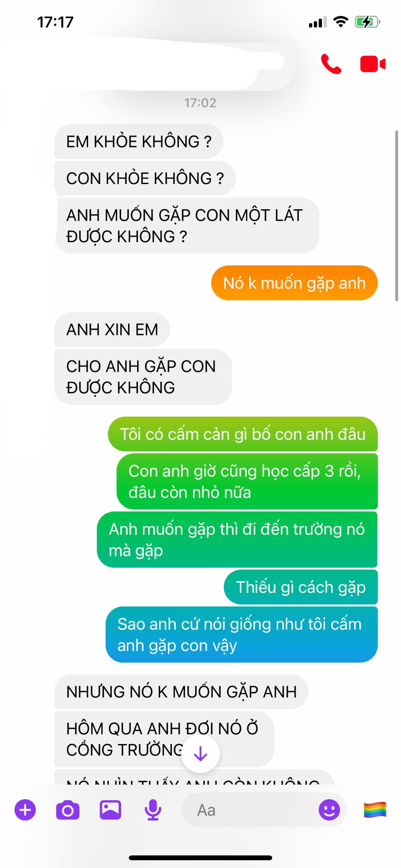Open the emoji picker smiley icon
Viewport: 401px width, 868px height.
coord(329,810)
